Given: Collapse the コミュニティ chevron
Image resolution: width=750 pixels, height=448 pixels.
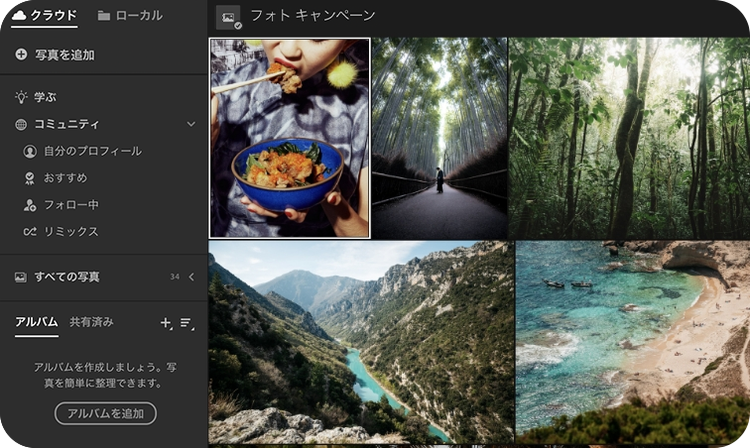Looking at the screenshot, I should [191, 124].
